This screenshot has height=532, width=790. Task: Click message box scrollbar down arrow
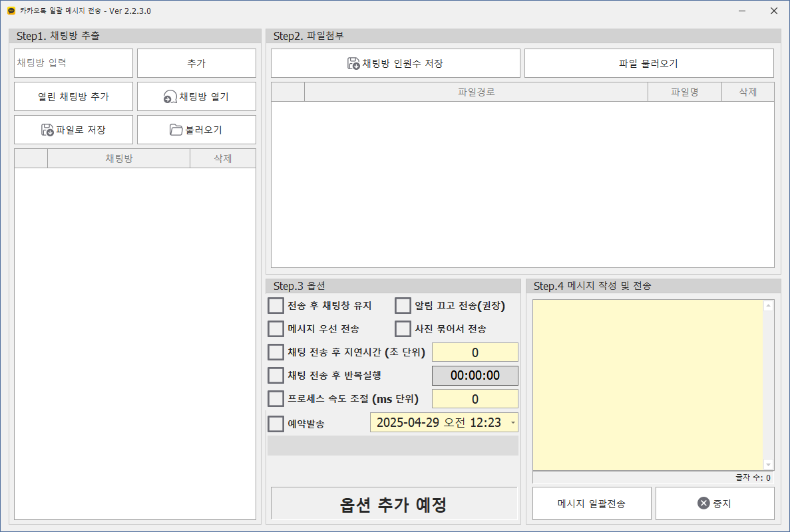pyautogui.click(x=768, y=465)
